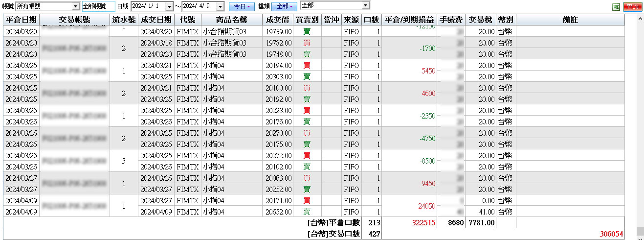This screenshot has height=240, width=644.
Task: Click the total tax 7781.00 cell
Action: coord(480,223)
